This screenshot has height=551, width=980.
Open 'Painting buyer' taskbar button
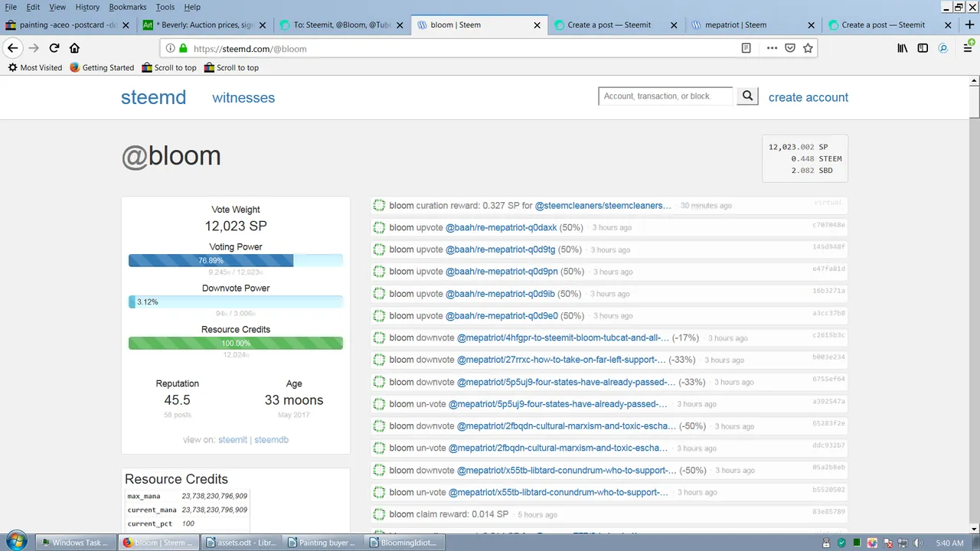[322, 543]
